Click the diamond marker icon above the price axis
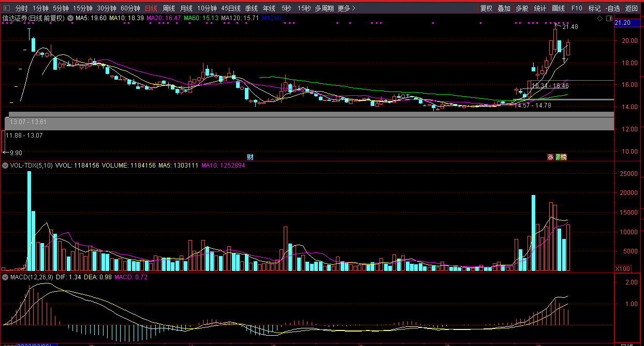 (599, 18)
